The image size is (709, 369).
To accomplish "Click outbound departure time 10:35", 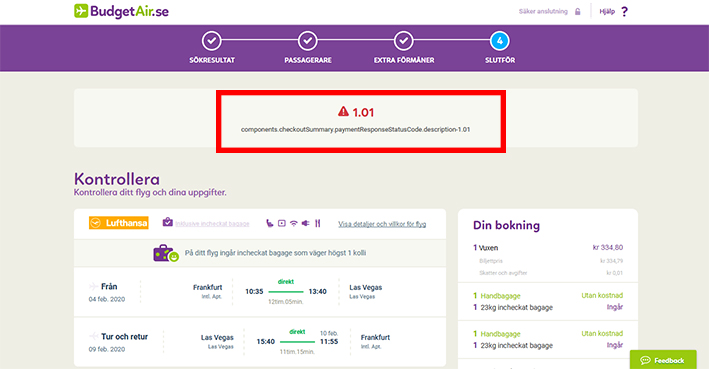I will point(254,292).
